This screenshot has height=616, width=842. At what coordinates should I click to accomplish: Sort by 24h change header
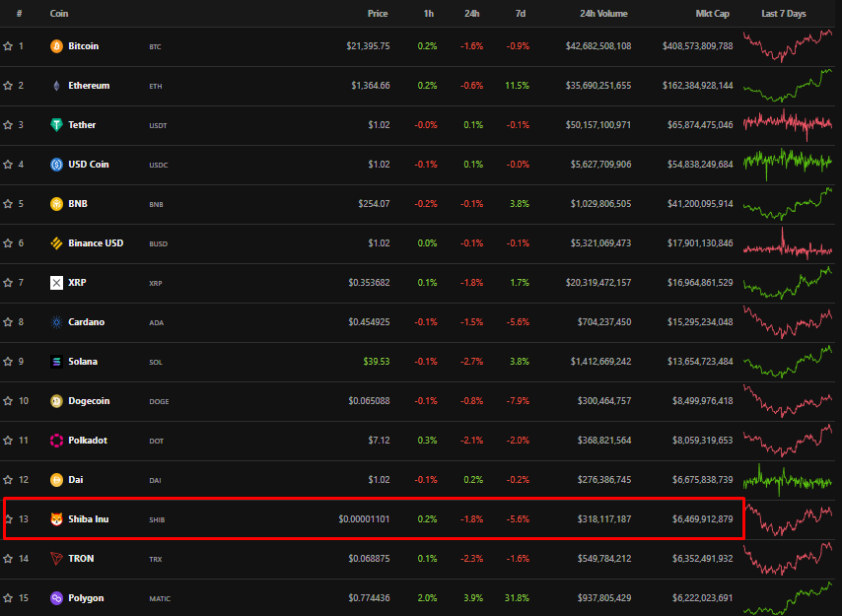[472, 14]
